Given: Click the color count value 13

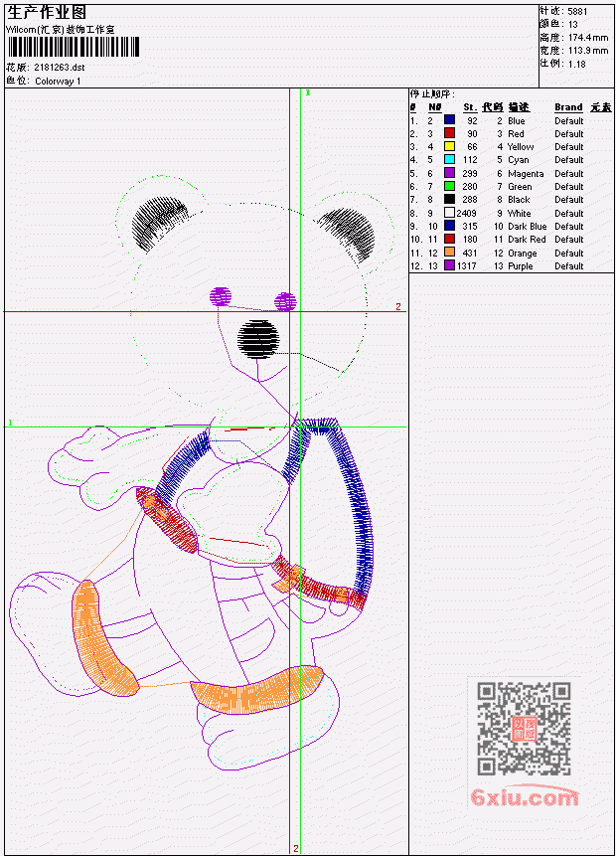Looking at the screenshot, I should (573, 24).
